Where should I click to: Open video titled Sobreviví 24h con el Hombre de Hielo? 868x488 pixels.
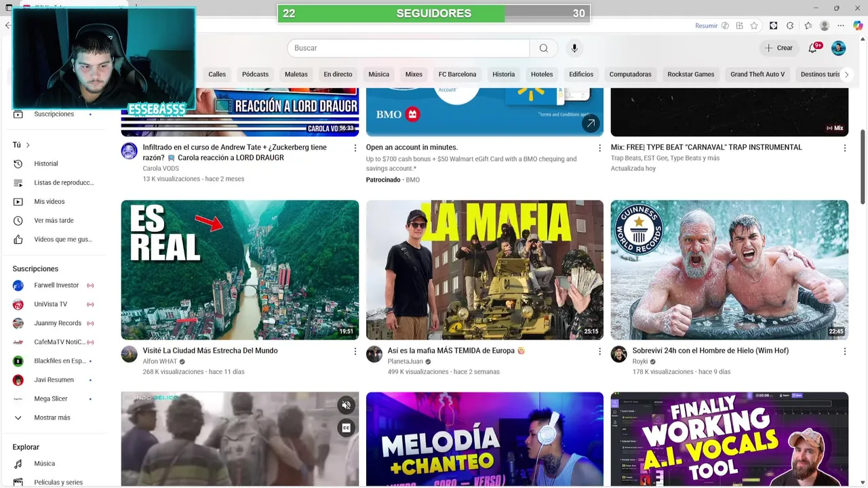[x=710, y=351]
